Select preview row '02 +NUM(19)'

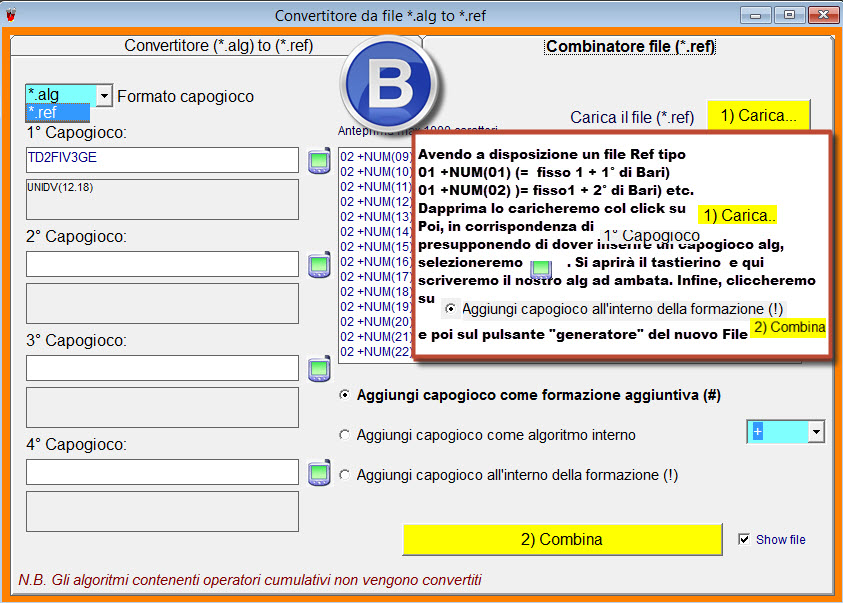click(x=376, y=307)
